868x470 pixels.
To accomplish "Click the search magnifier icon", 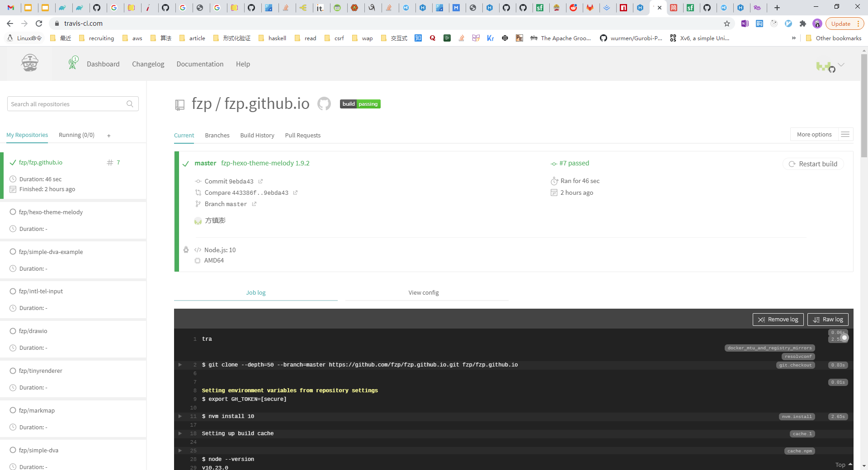I will click(130, 104).
